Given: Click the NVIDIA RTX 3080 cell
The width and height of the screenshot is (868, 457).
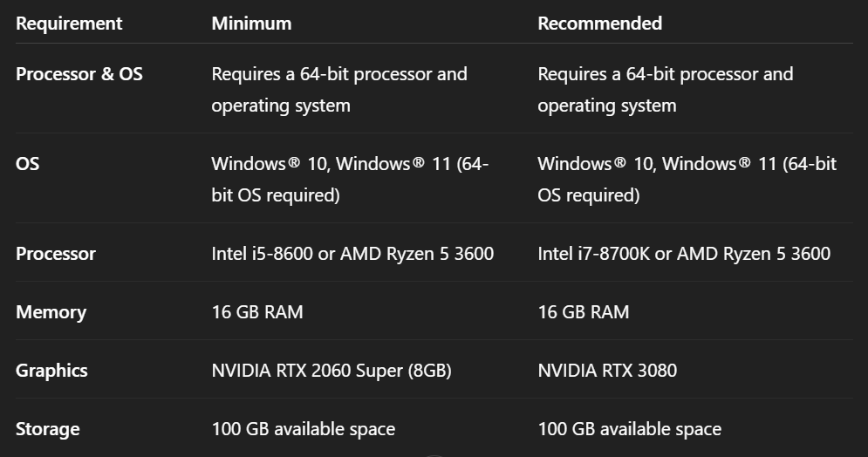Looking at the screenshot, I should coord(607,371).
